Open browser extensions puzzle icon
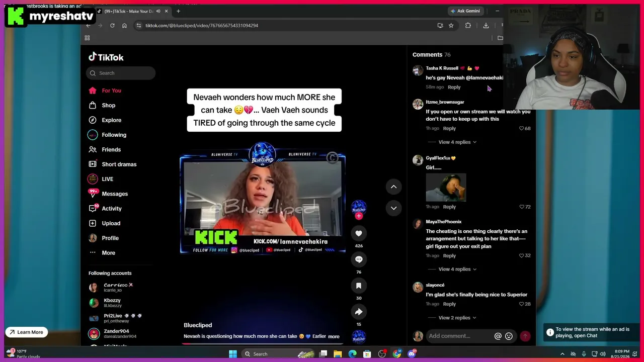 tap(468, 25)
